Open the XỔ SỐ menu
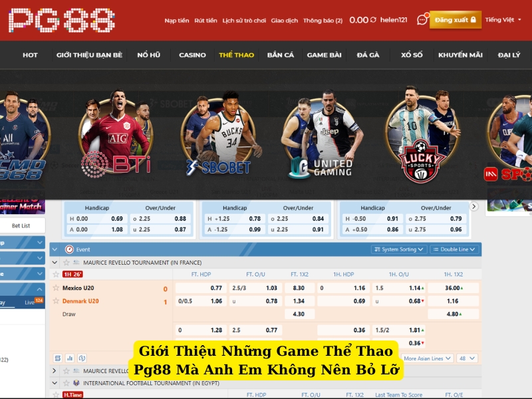The width and height of the screenshot is (532, 399). point(412,55)
